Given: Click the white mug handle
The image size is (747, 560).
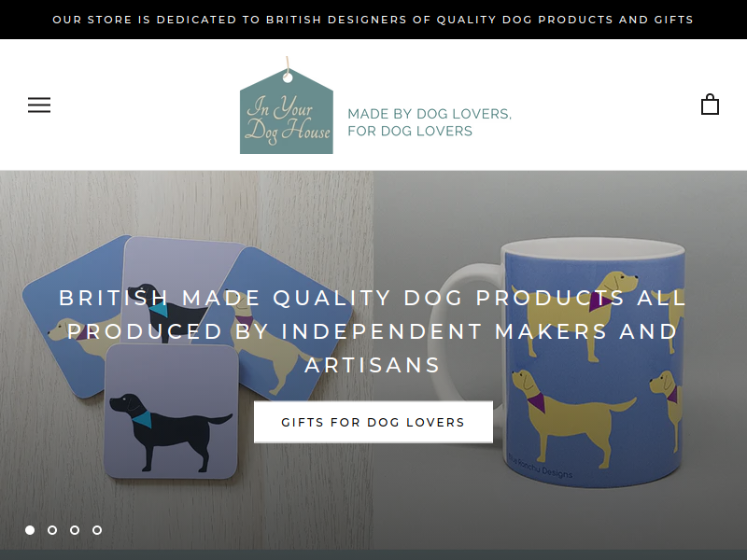Looking at the screenshot, I should pos(459,333).
